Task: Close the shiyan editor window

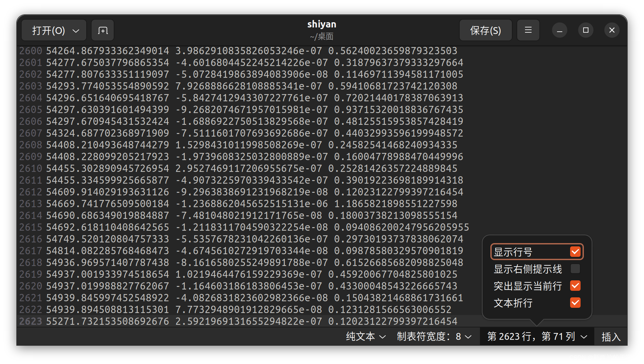Action: pos(612,30)
